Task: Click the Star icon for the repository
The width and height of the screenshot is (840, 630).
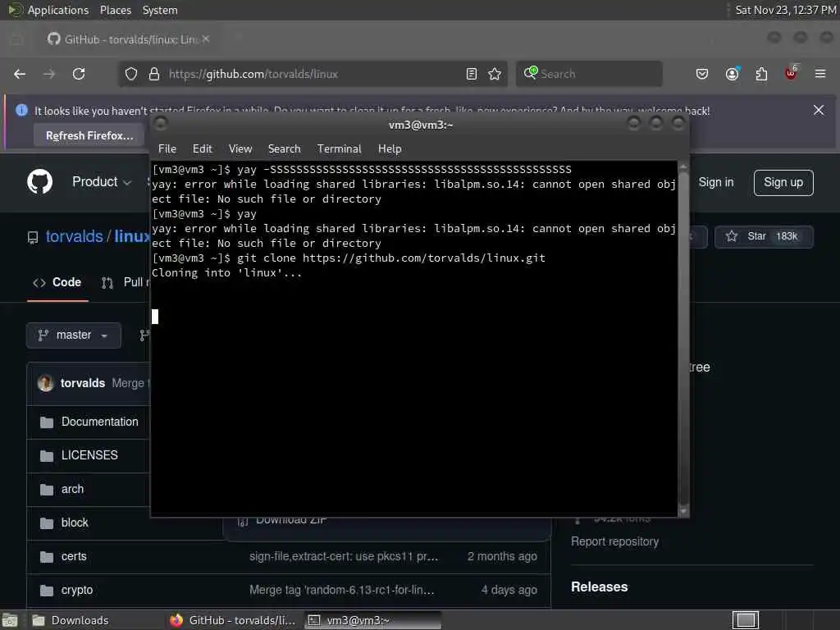Action: 731,236
